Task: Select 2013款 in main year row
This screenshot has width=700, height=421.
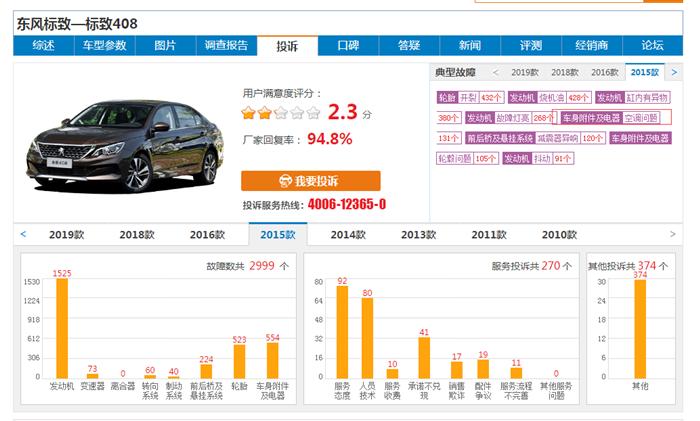Action: coord(419,235)
